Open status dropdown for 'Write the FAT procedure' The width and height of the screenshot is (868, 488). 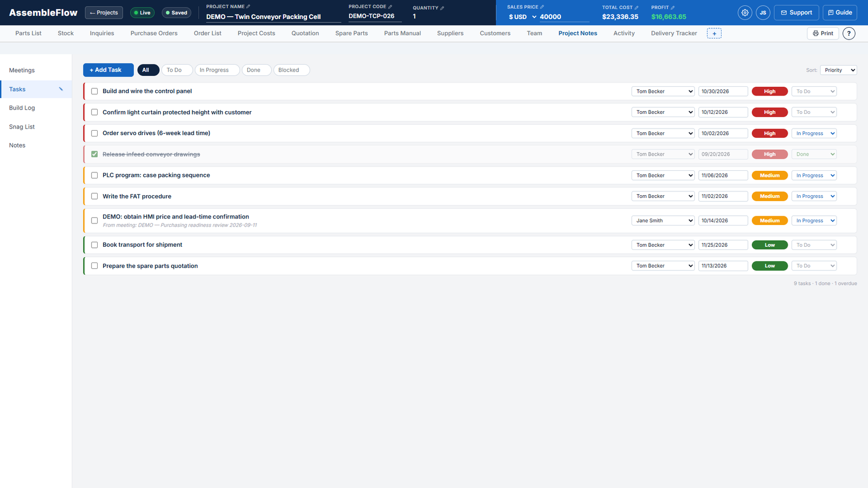(814, 196)
